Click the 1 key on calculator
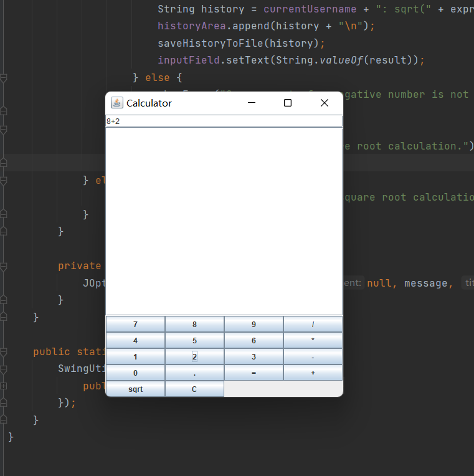Viewport: 474px width, 476px height. coord(135,357)
